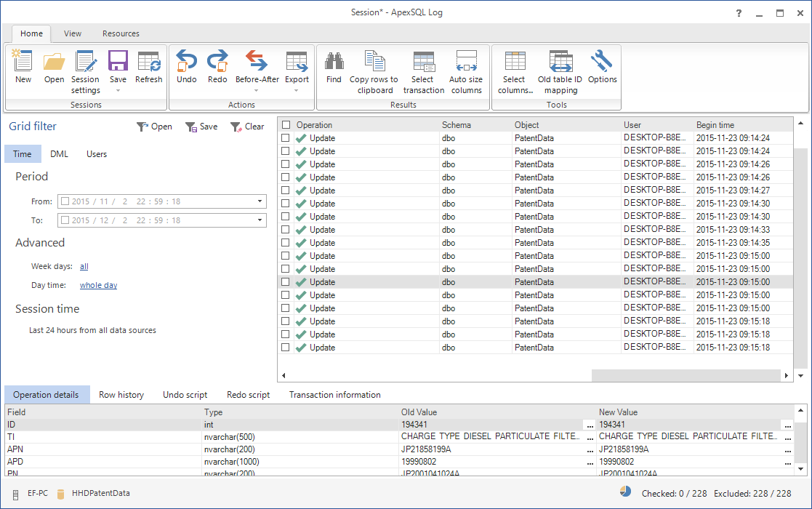The width and height of the screenshot is (812, 509).
Task: Enable the From date checkbox
Action: (x=65, y=201)
